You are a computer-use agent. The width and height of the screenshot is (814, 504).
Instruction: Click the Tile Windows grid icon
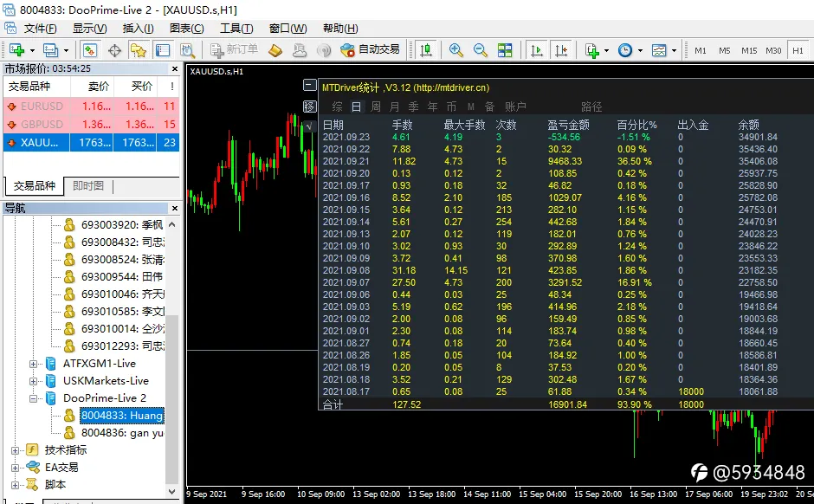505,50
